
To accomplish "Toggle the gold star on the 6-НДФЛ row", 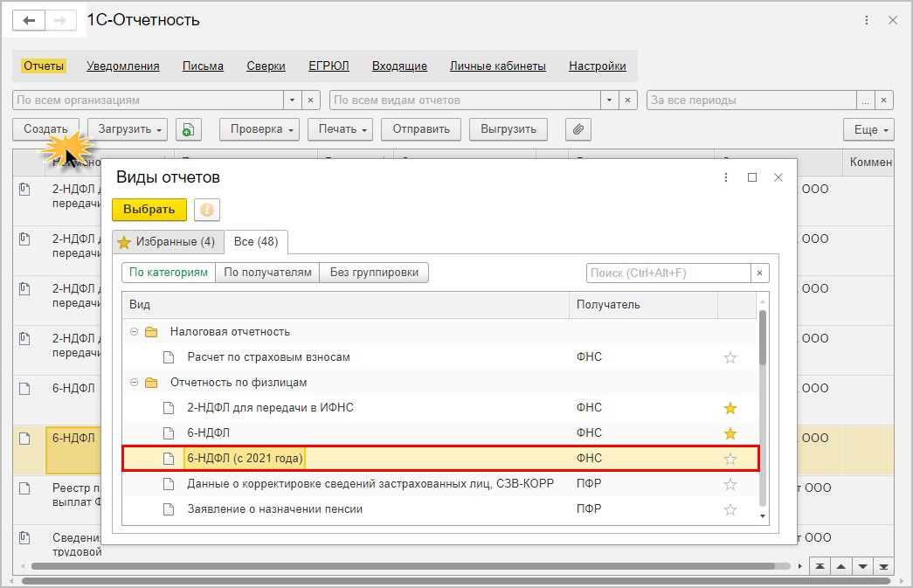I will [x=730, y=433].
